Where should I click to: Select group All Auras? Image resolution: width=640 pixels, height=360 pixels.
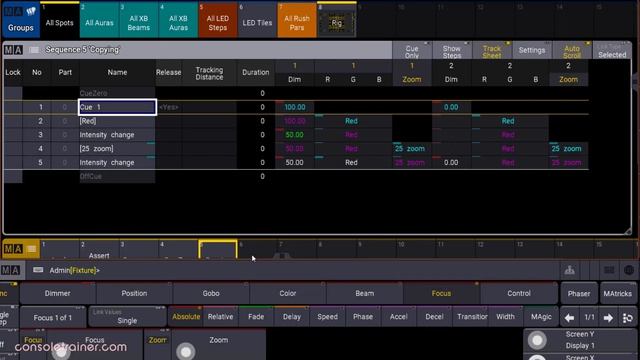99,20
